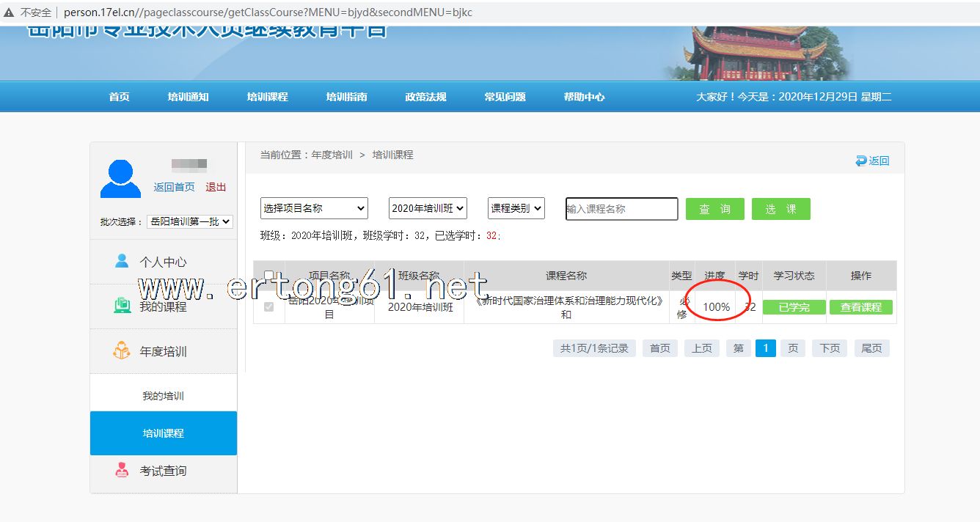
Task: Click the 考试查询 sidebar icon
Action: pos(122,470)
